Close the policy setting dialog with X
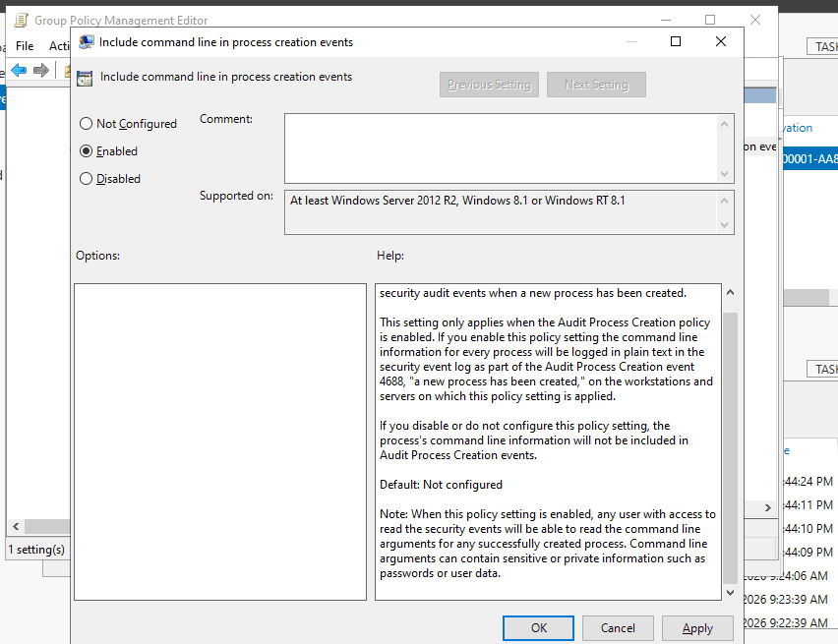Image resolution: width=838 pixels, height=644 pixels. coord(720,41)
